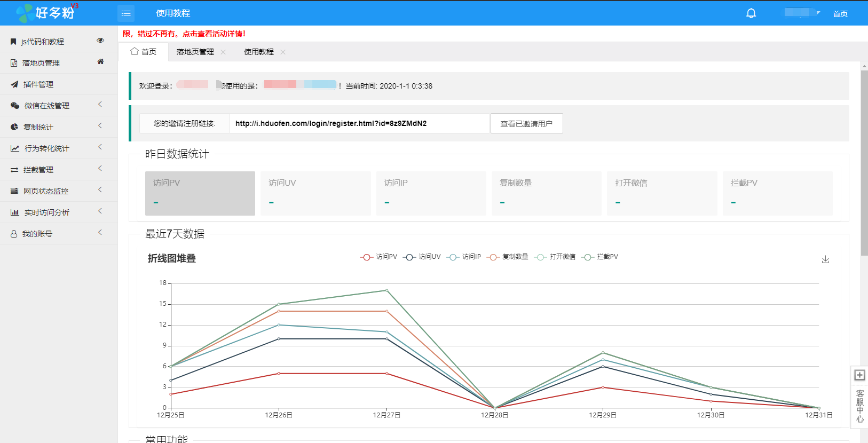Screen dimensions: 868x443
Task: Toggle 拦截PV series in chart legend
Action: [x=599, y=257]
